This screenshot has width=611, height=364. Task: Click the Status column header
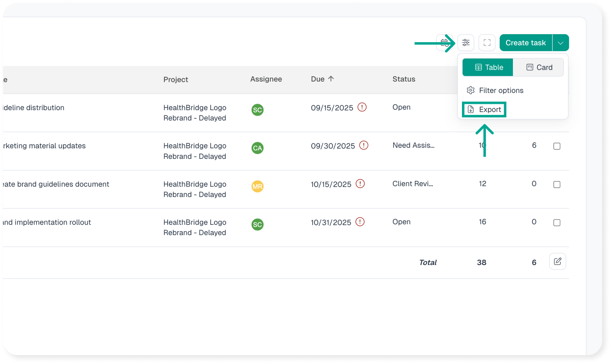pos(404,79)
